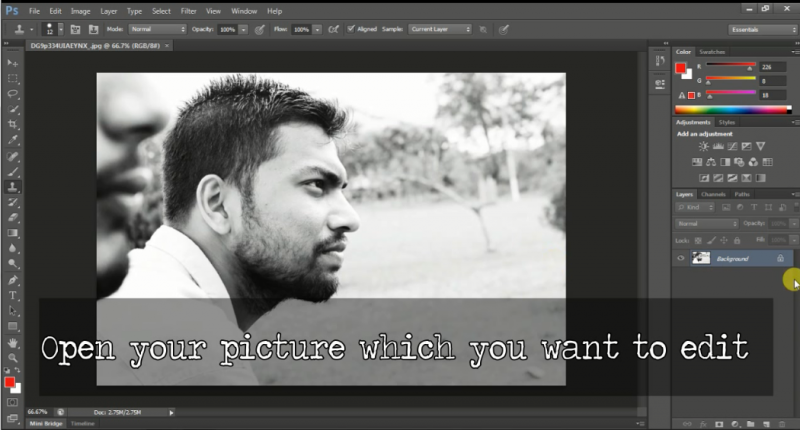Screen dimensions: 800x430
Task: Select the Crop tool
Action: click(13, 124)
